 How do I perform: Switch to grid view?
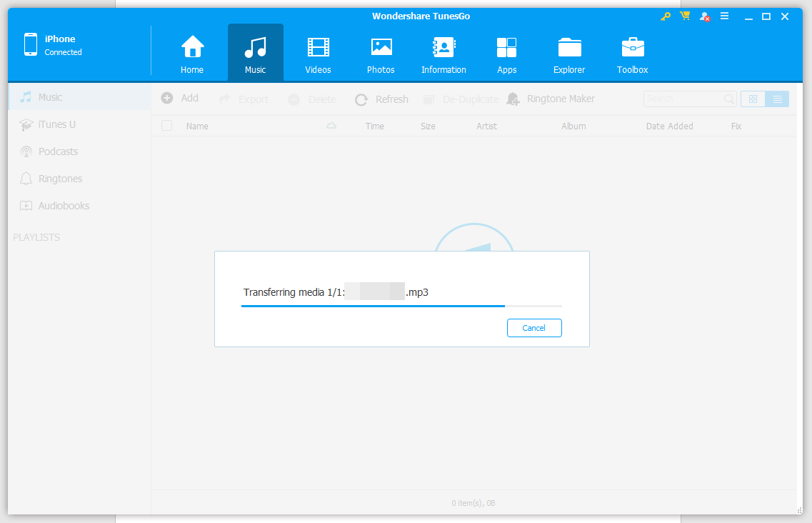tap(753, 99)
